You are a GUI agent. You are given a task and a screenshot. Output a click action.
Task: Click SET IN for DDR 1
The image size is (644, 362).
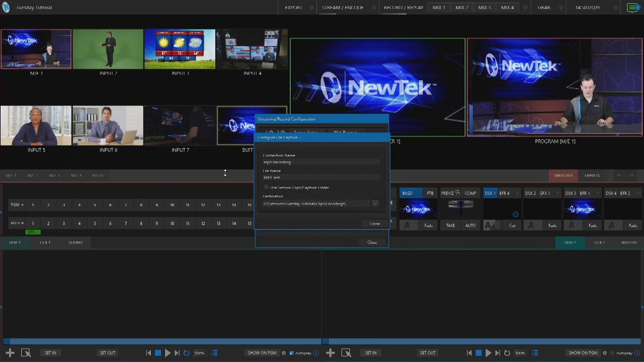click(x=50, y=353)
